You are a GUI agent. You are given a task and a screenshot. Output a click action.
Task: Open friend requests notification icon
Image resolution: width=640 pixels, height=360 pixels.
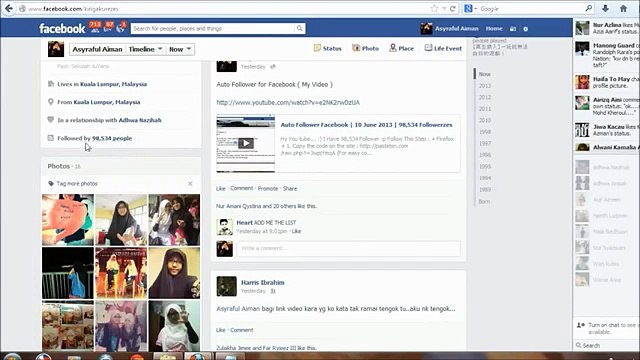(x=95, y=28)
